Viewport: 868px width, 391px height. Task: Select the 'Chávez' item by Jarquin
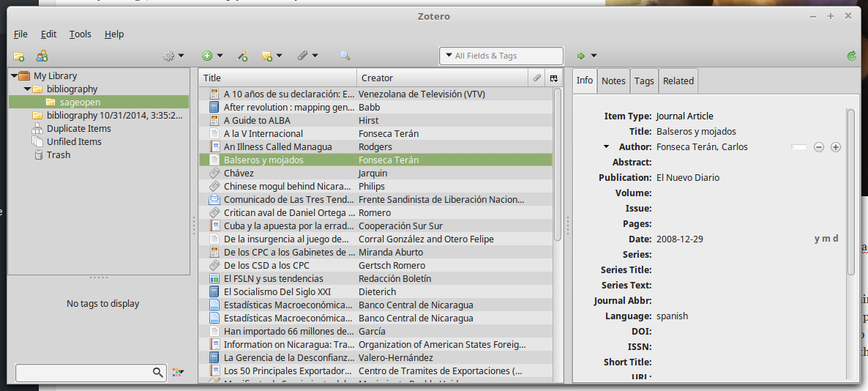click(376, 174)
